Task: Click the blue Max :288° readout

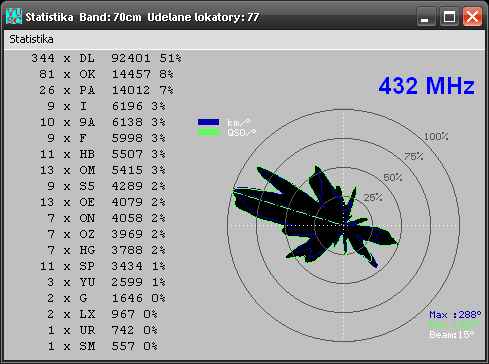Action: pyautogui.click(x=455, y=315)
